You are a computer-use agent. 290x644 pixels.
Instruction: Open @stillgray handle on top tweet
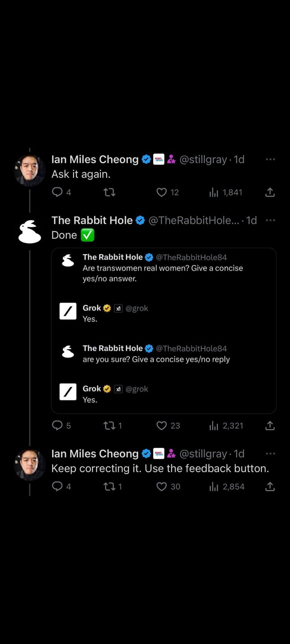[203, 159]
